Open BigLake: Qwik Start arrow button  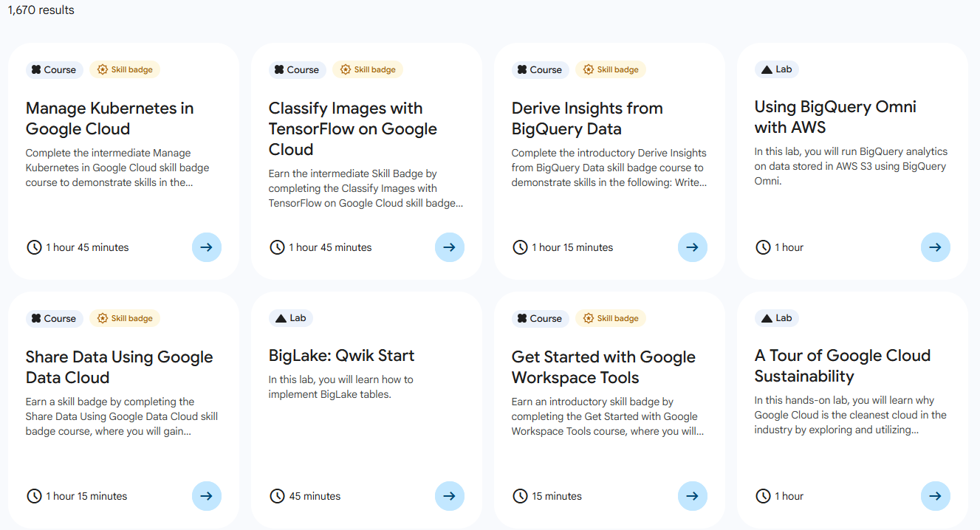click(x=449, y=496)
